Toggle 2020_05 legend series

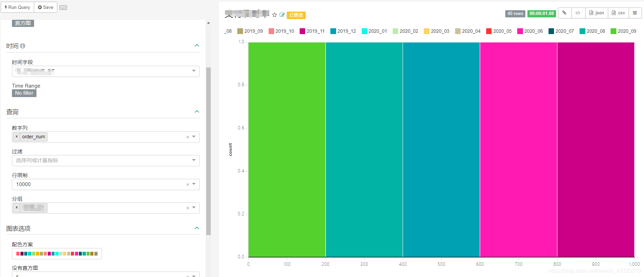click(499, 31)
